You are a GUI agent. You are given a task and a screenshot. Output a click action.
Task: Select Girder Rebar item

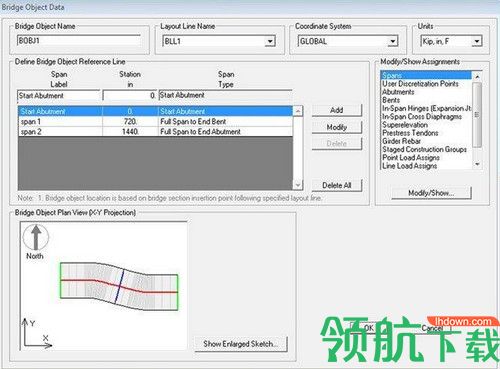pos(402,141)
